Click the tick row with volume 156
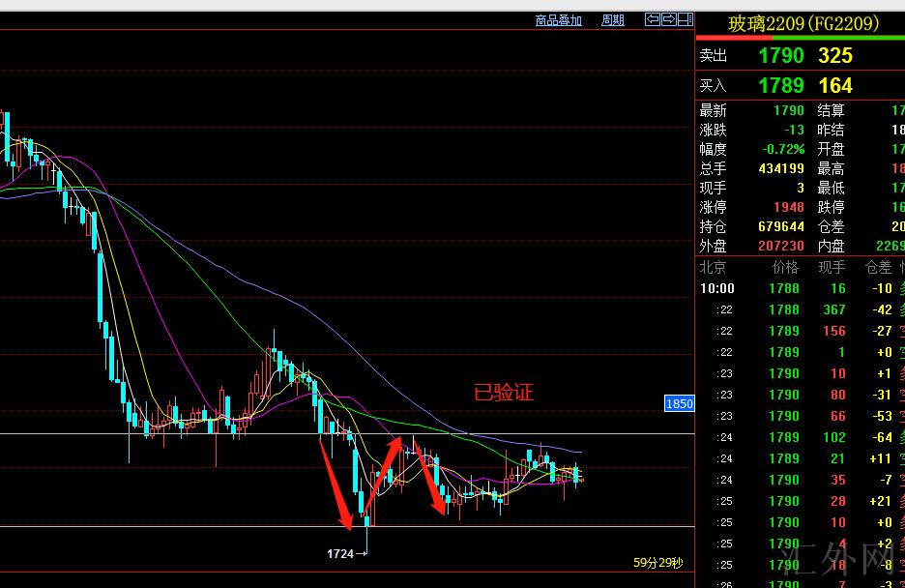 pos(802,331)
